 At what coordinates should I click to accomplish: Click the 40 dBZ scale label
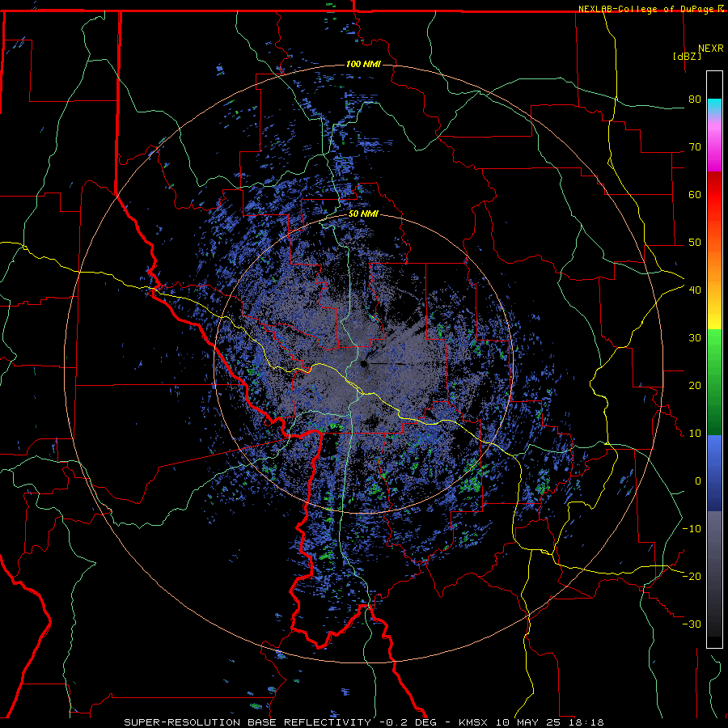tap(694, 290)
